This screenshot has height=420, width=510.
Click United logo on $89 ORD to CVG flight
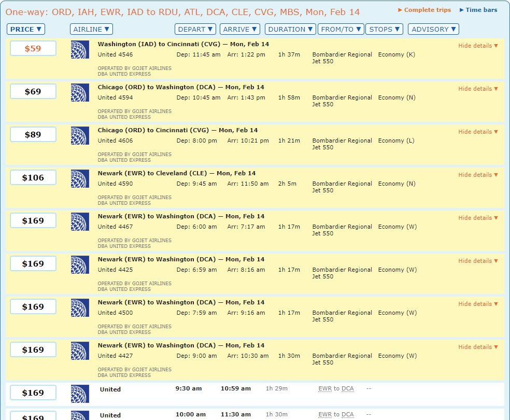pos(80,136)
